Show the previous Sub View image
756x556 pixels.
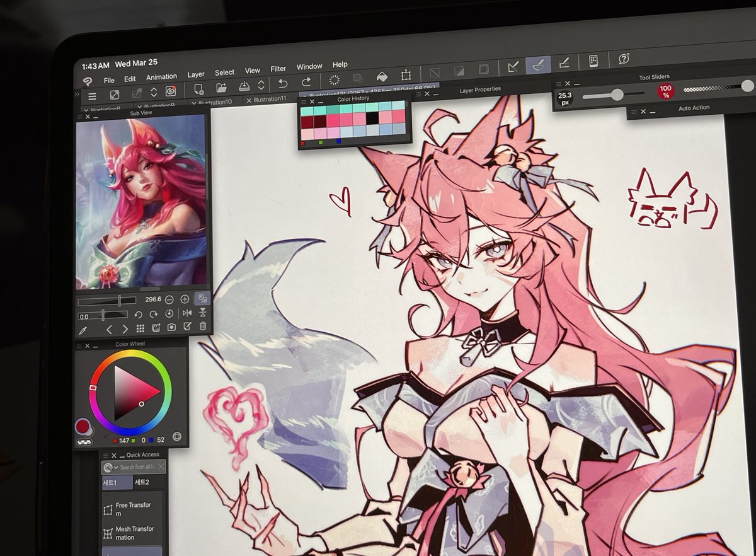pos(110,329)
